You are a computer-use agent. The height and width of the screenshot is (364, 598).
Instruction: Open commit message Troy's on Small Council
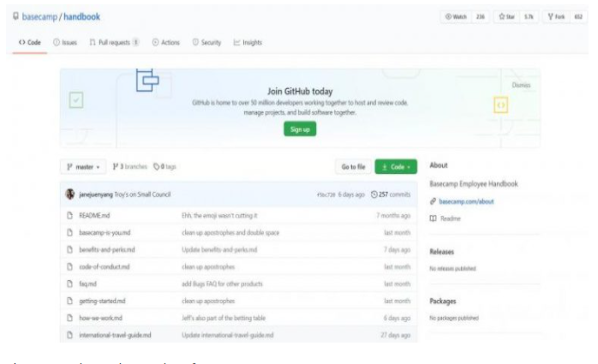click(x=142, y=194)
